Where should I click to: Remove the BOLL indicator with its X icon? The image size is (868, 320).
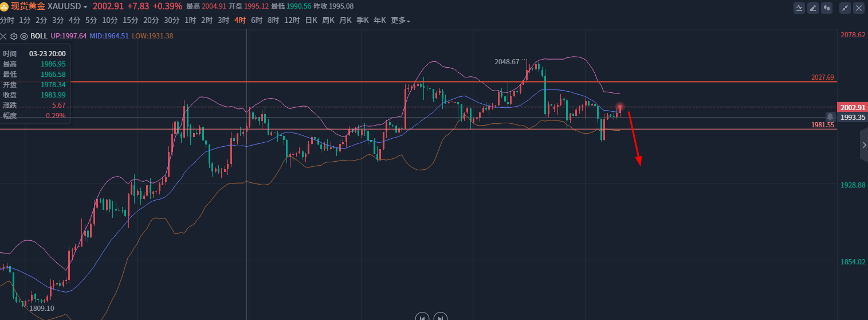click(x=3, y=36)
